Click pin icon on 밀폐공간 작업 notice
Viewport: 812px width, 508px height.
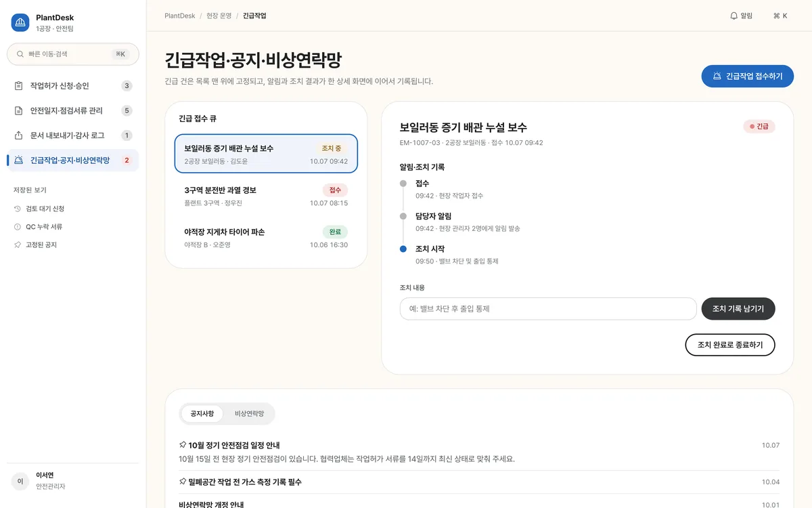click(183, 482)
